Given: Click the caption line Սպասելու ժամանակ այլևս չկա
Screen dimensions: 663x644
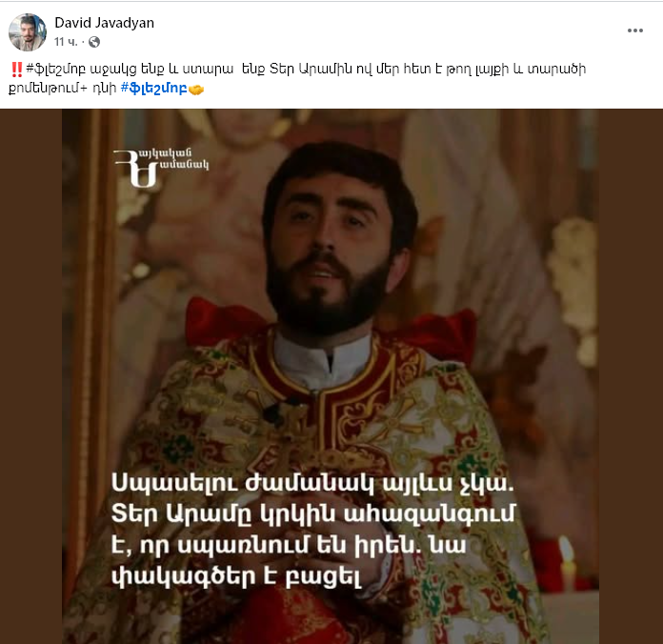Looking at the screenshot, I should [312, 483].
